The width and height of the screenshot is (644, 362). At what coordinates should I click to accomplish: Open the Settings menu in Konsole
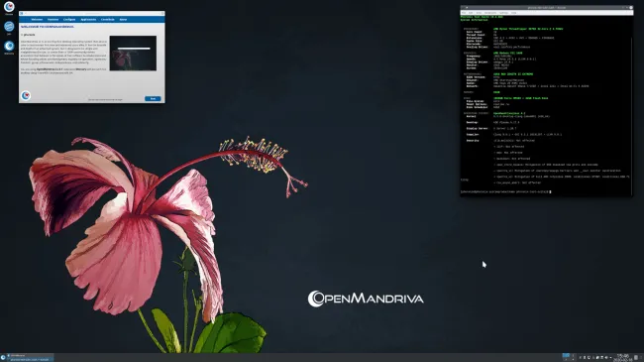(x=503, y=13)
